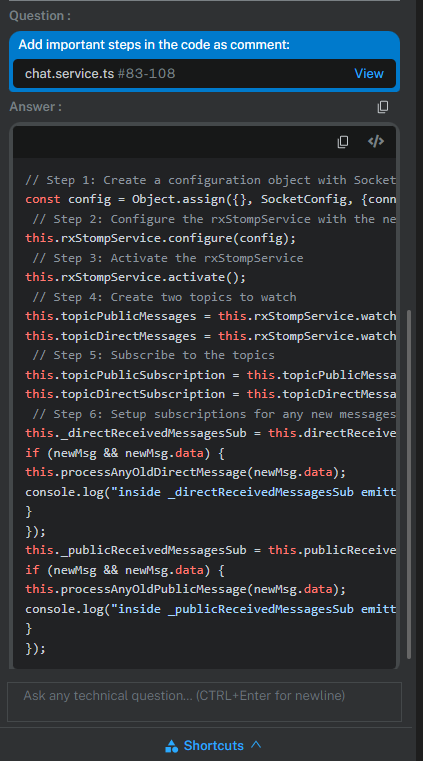Focus the Ask any technical question field
The height and width of the screenshot is (761, 423).
click(204, 701)
